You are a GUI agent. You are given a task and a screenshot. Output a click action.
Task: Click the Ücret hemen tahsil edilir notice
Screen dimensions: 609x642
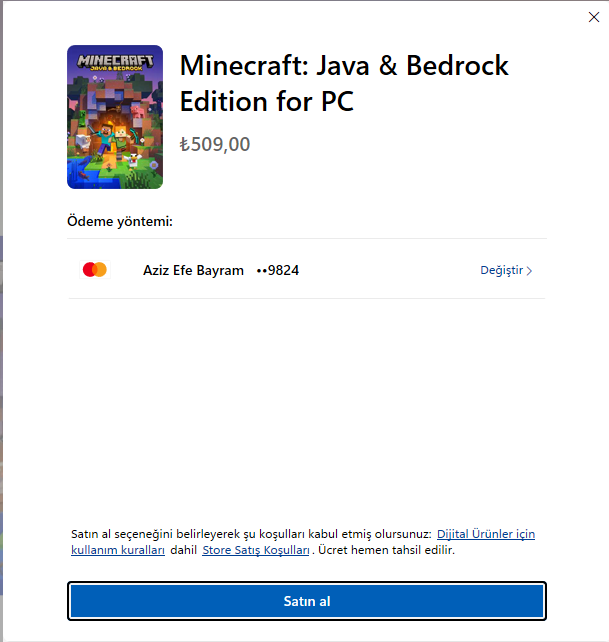click(387, 550)
